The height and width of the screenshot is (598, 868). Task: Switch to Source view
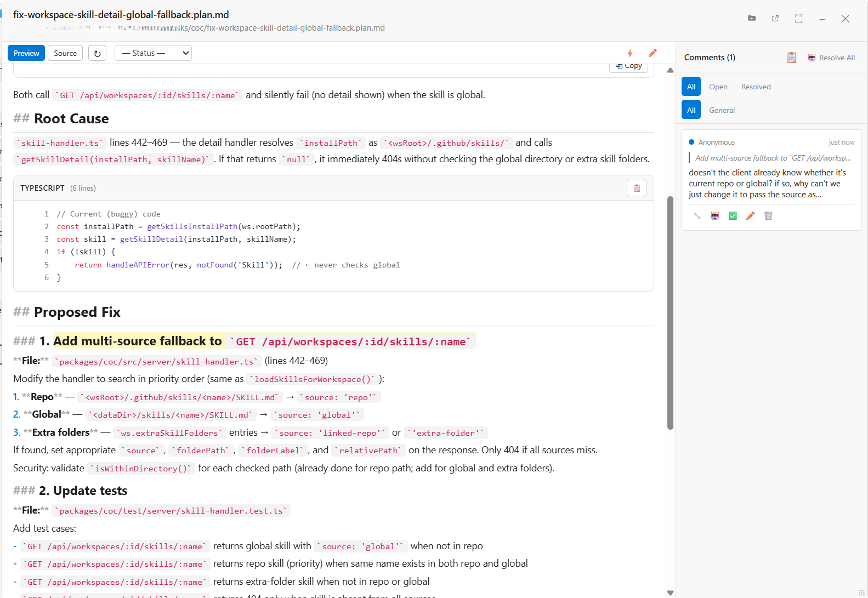pyautogui.click(x=65, y=53)
